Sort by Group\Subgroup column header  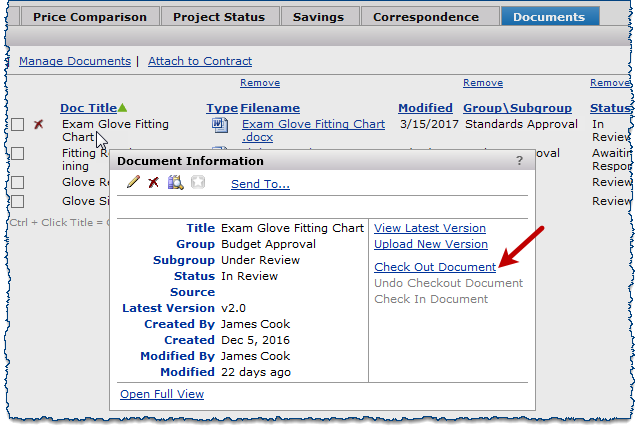[x=517, y=108]
